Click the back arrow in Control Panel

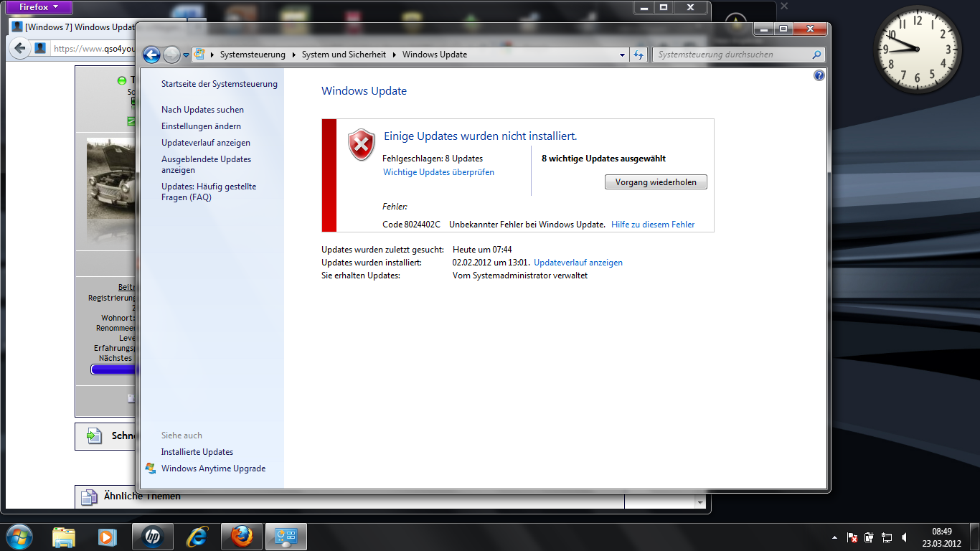click(x=151, y=55)
